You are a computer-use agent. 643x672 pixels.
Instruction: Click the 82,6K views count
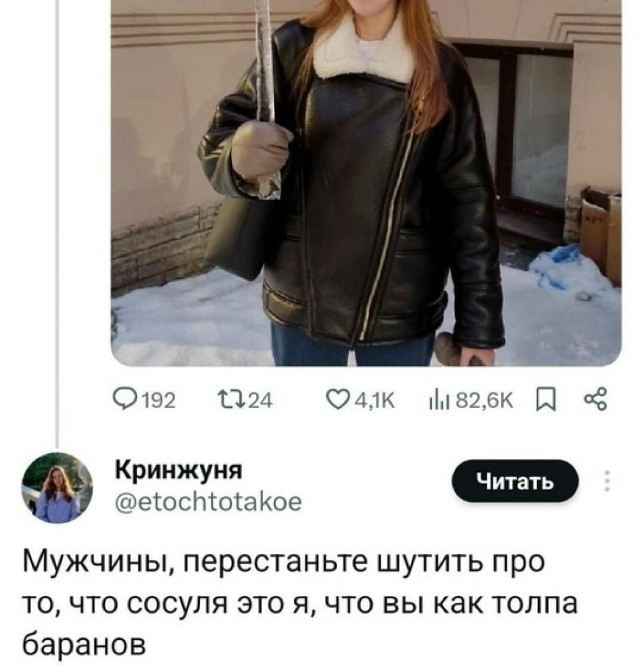click(x=484, y=401)
